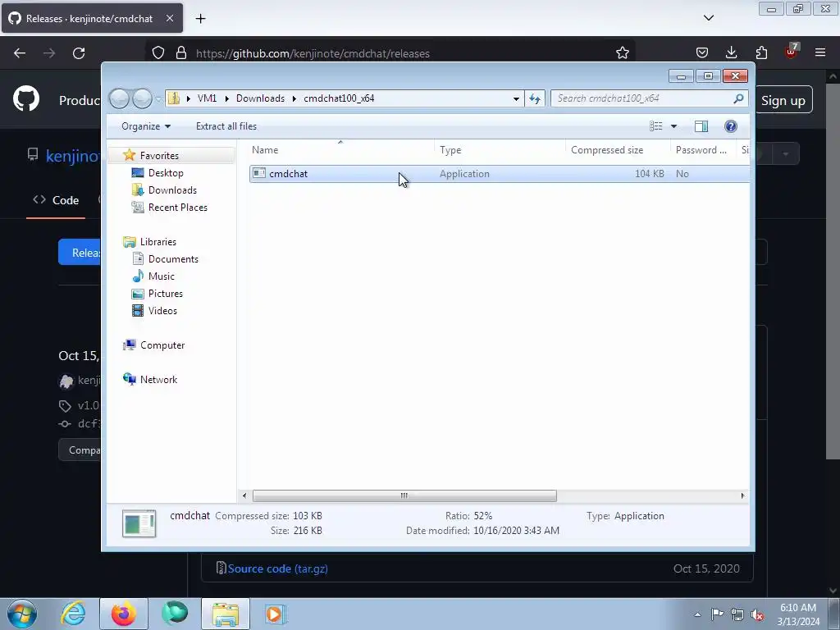Open view options dropdown arrow

tap(674, 126)
